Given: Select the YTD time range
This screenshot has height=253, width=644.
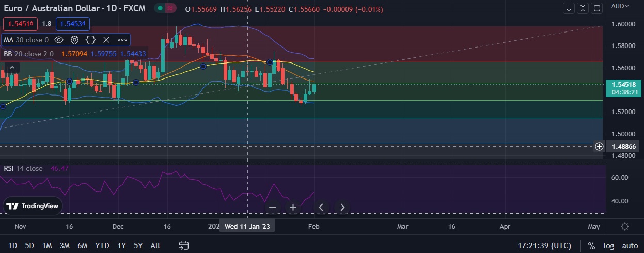Looking at the screenshot, I should [102, 246].
